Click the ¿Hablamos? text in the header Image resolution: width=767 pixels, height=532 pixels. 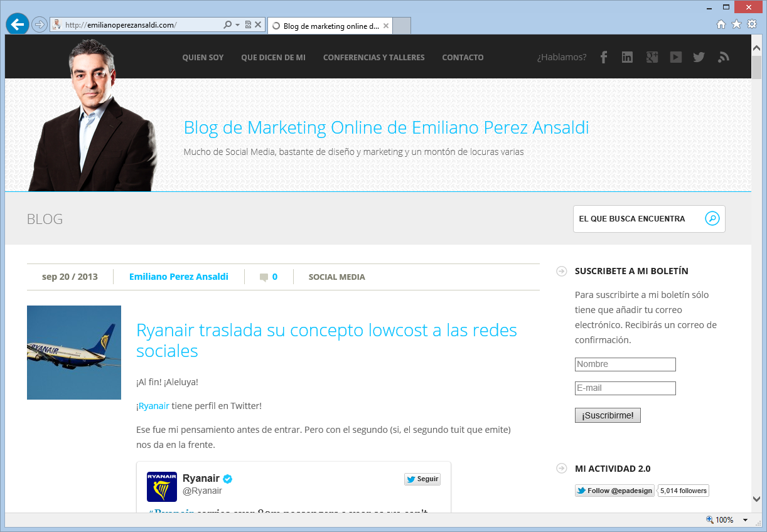[x=562, y=57]
